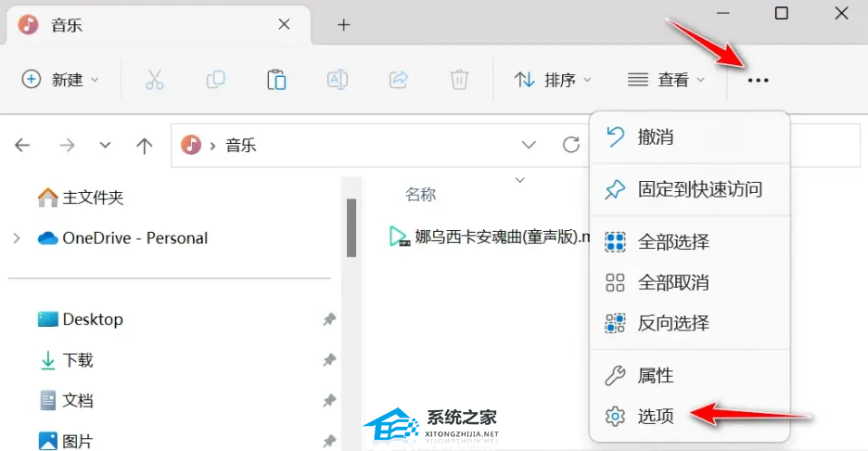The width and height of the screenshot is (868, 451).
Task: Choose 全部选择 in the menu
Action: [690, 242]
